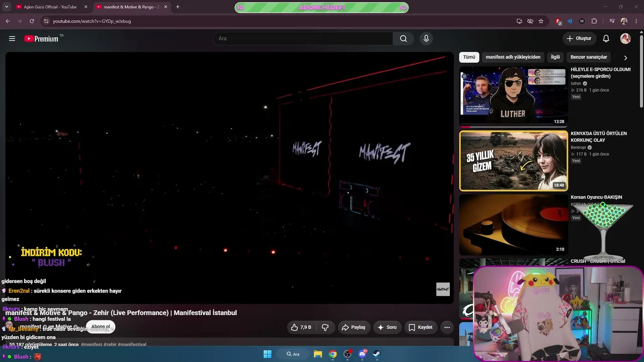Show more filter chips with the right chevron
The height and width of the screenshot is (362, 644).
pos(625,57)
